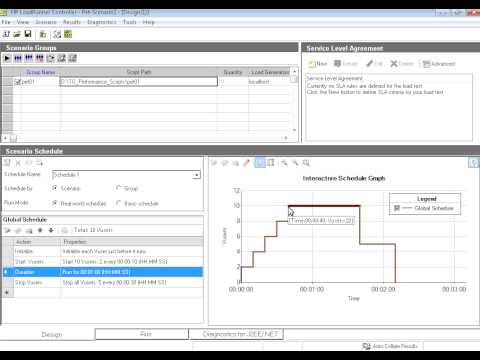This screenshot has height=360, width=480.
Task: Click the Script Path field for pet01
Action: (139, 82)
